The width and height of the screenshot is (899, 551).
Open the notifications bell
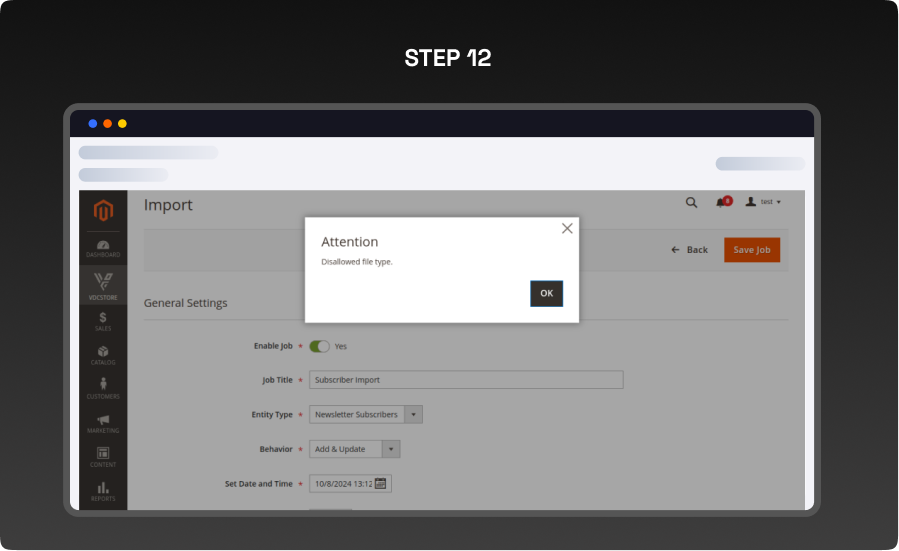[x=721, y=202]
